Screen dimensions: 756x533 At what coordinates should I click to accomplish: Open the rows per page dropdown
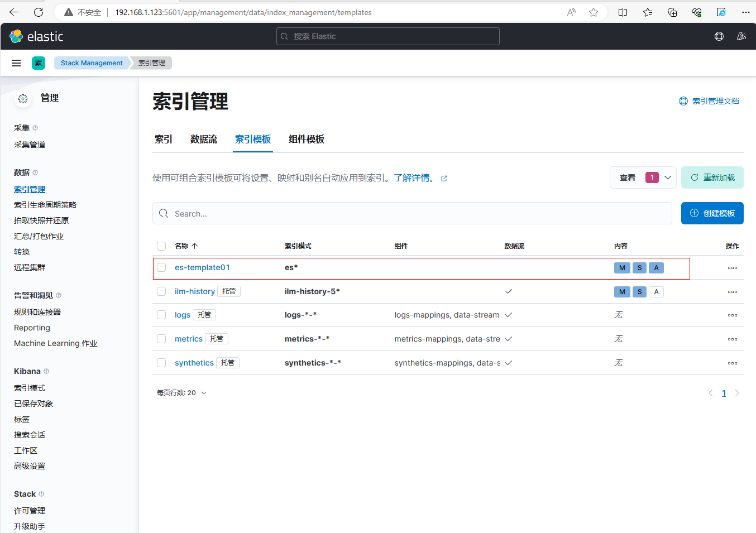(x=181, y=393)
